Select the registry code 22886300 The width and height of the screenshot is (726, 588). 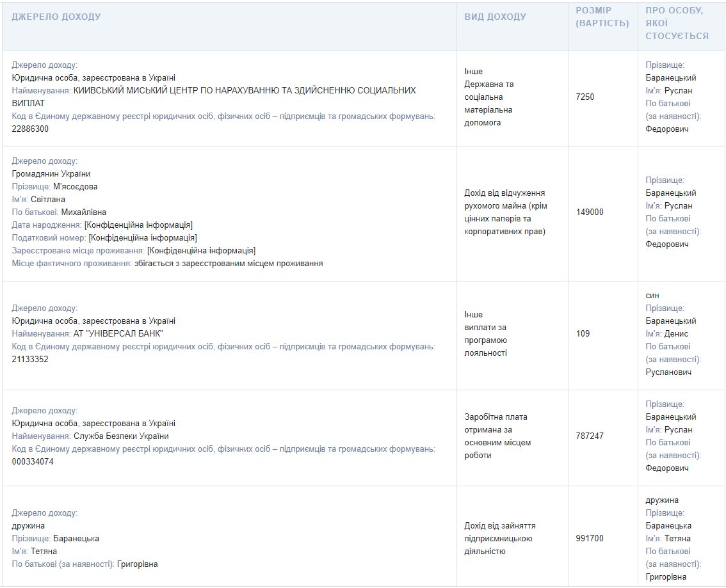(30, 129)
